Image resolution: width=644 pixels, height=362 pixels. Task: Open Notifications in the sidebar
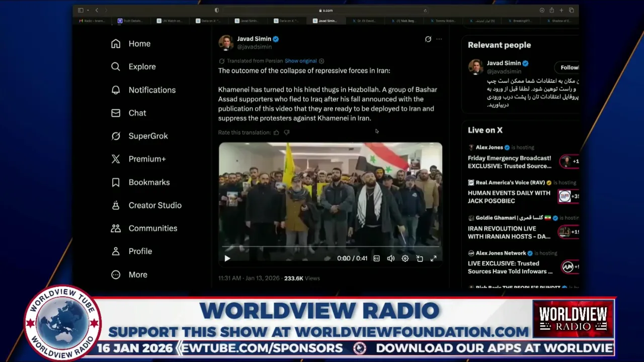pyautogui.click(x=143, y=90)
